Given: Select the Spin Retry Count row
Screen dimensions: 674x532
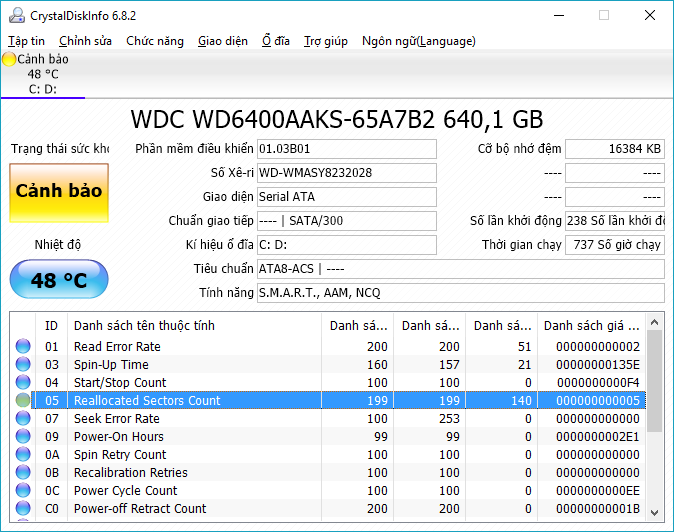Looking at the screenshot, I should pyautogui.click(x=328, y=455).
